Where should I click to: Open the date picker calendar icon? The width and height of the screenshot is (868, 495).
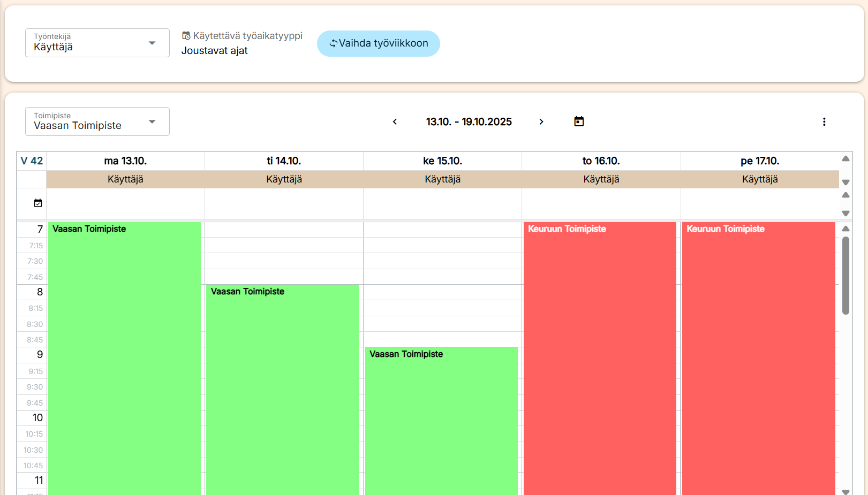(579, 121)
